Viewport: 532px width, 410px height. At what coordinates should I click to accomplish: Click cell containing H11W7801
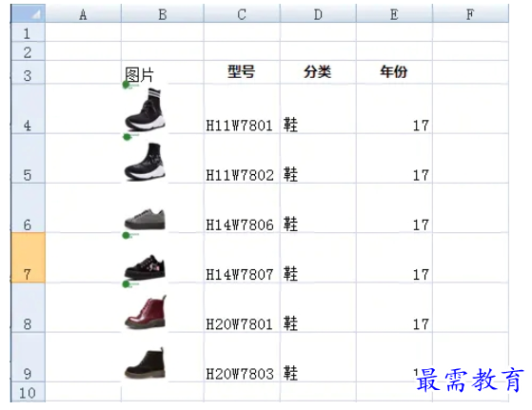(x=242, y=108)
